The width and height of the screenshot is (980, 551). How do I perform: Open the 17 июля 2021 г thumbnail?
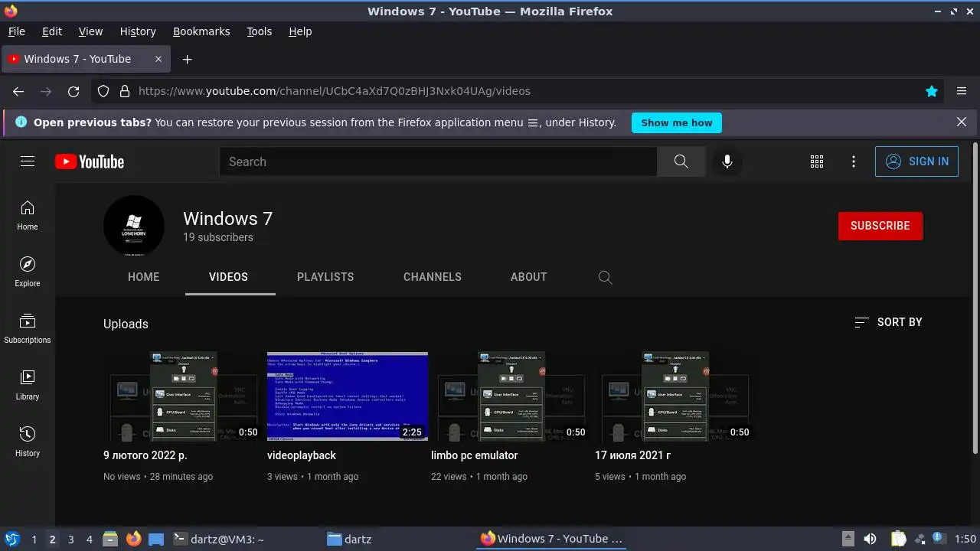[675, 396]
